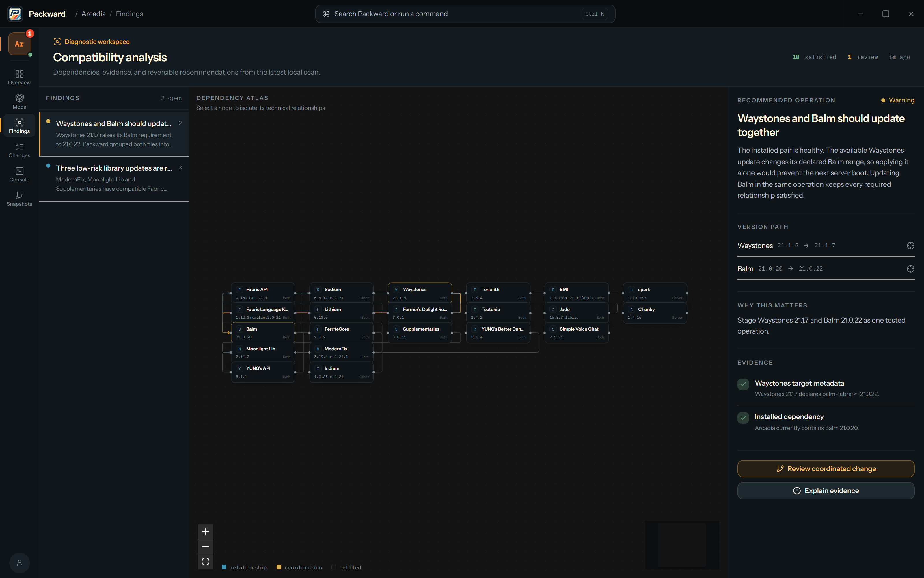Toggle the Waystones target metadata check

(x=743, y=384)
